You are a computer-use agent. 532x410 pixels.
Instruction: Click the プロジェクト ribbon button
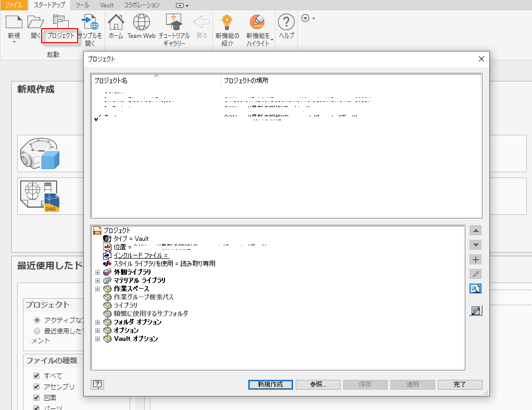point(60,35)
